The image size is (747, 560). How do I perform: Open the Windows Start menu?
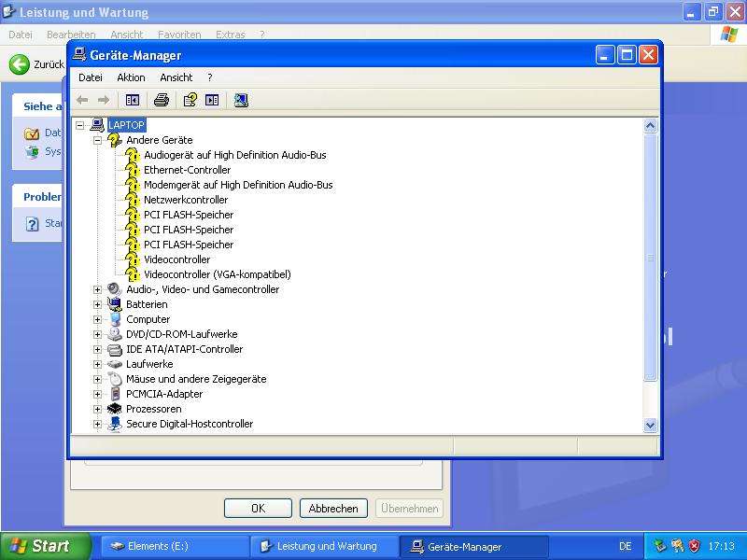[x=45, y=546]
